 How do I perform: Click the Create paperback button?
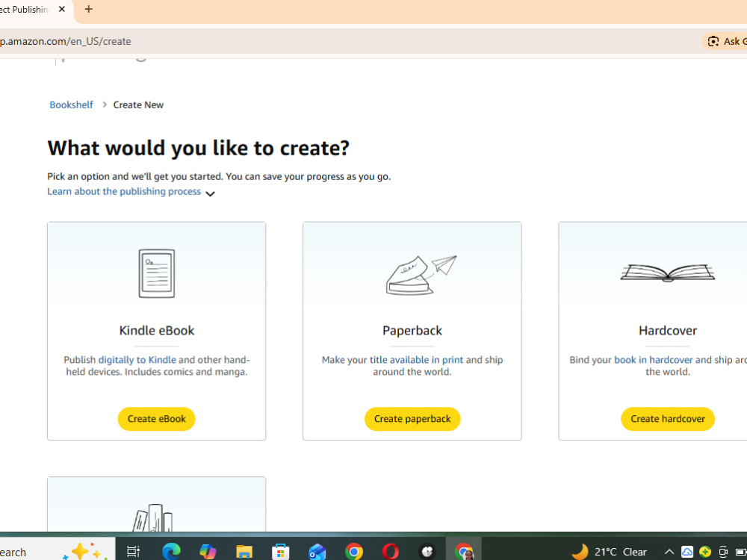coord(412,419)
